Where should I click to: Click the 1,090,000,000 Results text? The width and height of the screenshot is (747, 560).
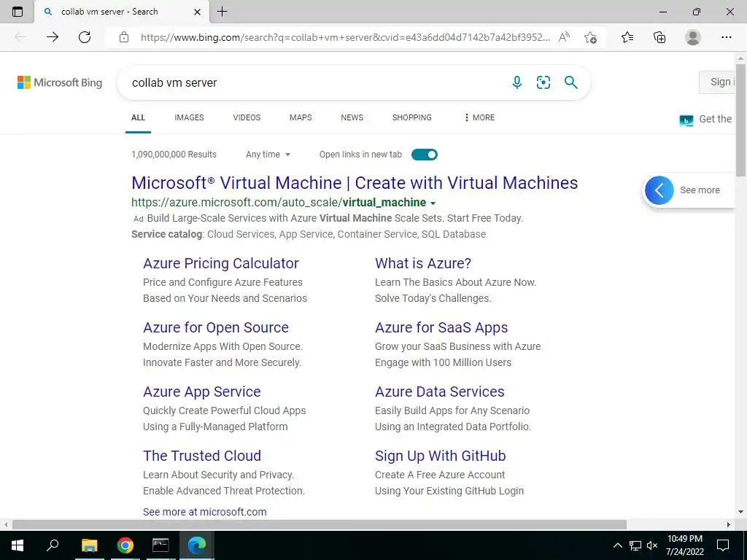tap(174, 155)
